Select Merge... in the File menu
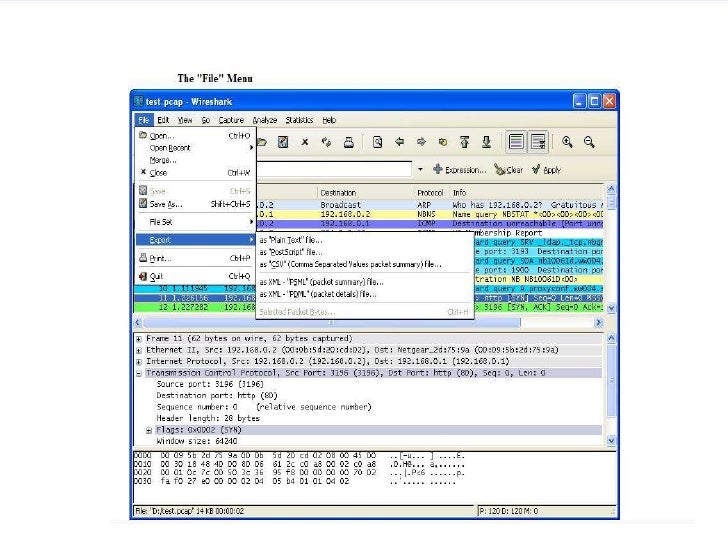Image resolution: width=728 pixels, height=546 pixels. (x=195, y=160)
